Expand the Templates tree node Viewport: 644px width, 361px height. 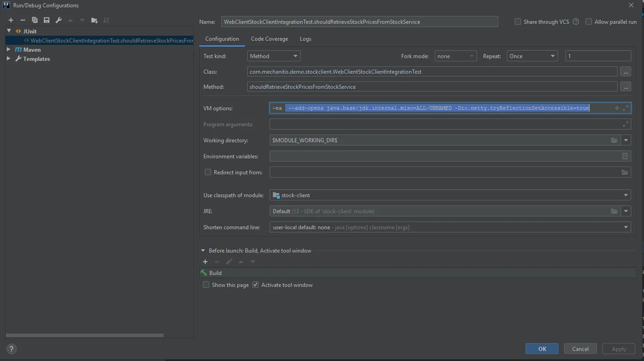pos(9,59)
